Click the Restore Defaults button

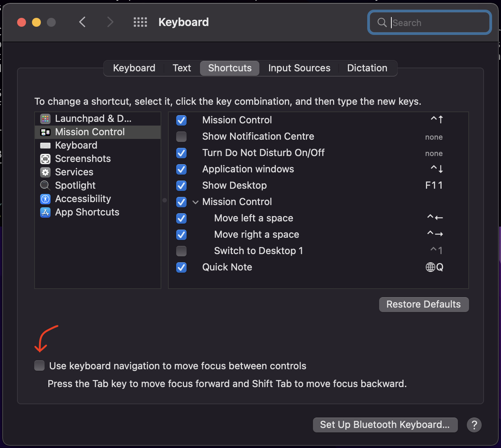tap(424, 305)
